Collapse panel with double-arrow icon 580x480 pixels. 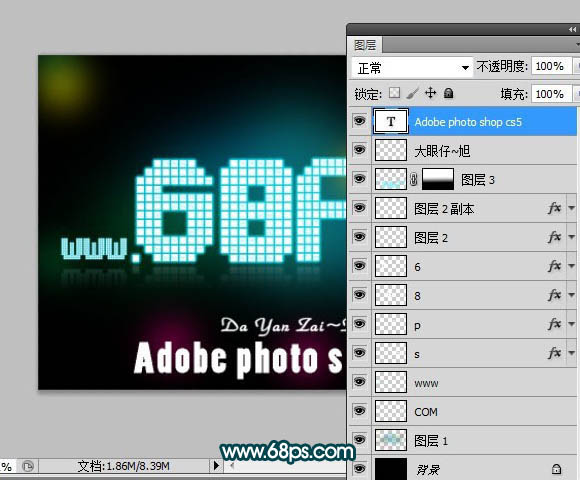point(572,30)
